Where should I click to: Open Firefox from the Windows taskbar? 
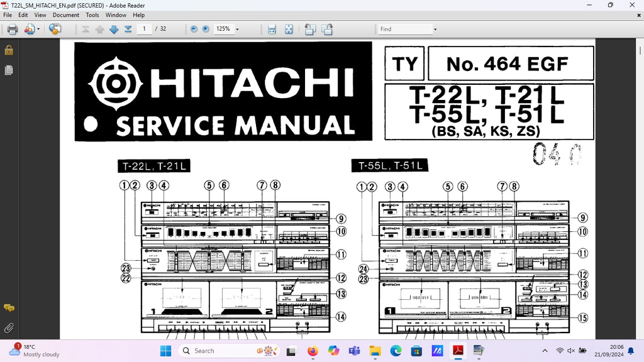pyautogui.click(x=313, y=351)
